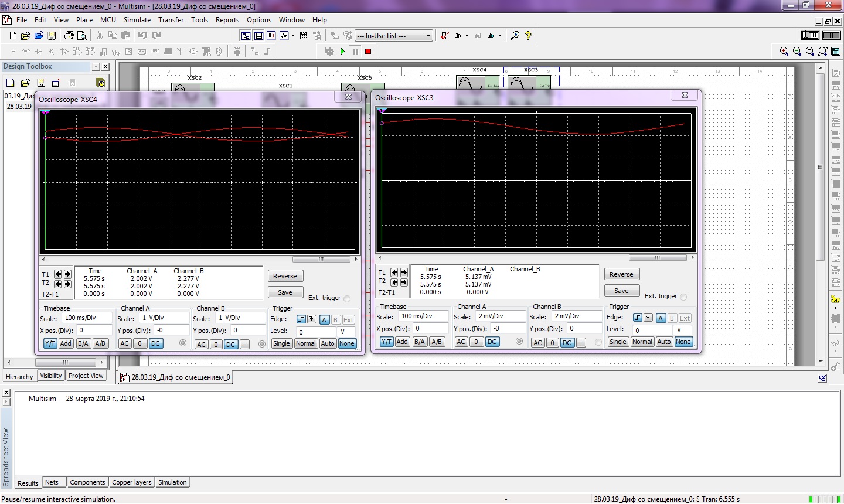Set trigger mode to Auto in Oscilloscope-XSC3

click(x=663, y=342)
